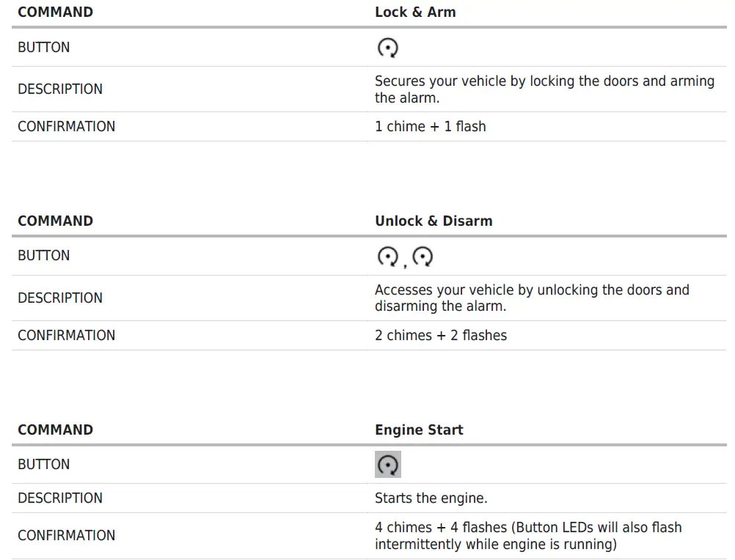Screen dimensions: 735x560
Task: Select the "Engine Start" command heading
Action: 418,430
